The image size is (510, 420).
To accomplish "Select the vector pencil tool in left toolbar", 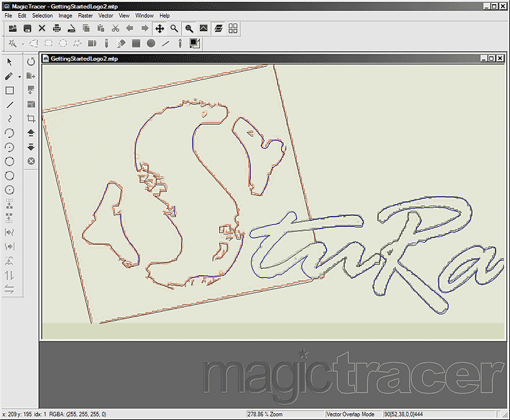I will (9, 76).
